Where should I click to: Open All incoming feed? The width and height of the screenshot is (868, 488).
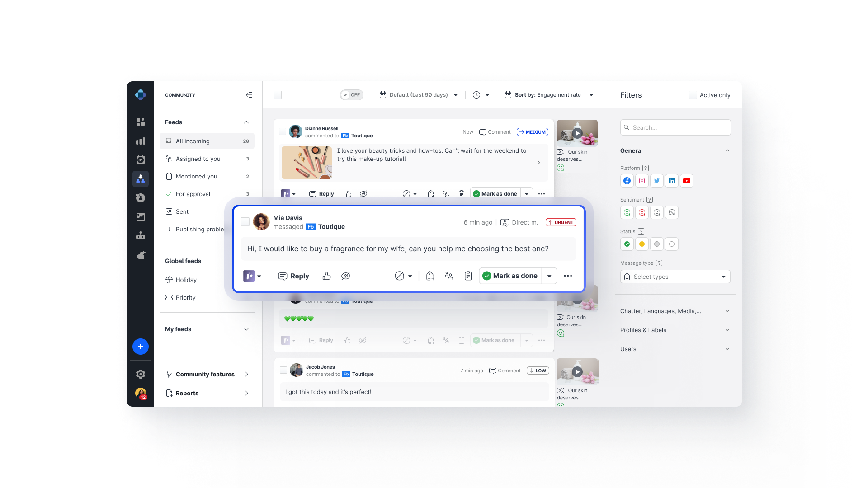[x=207, y=141]
